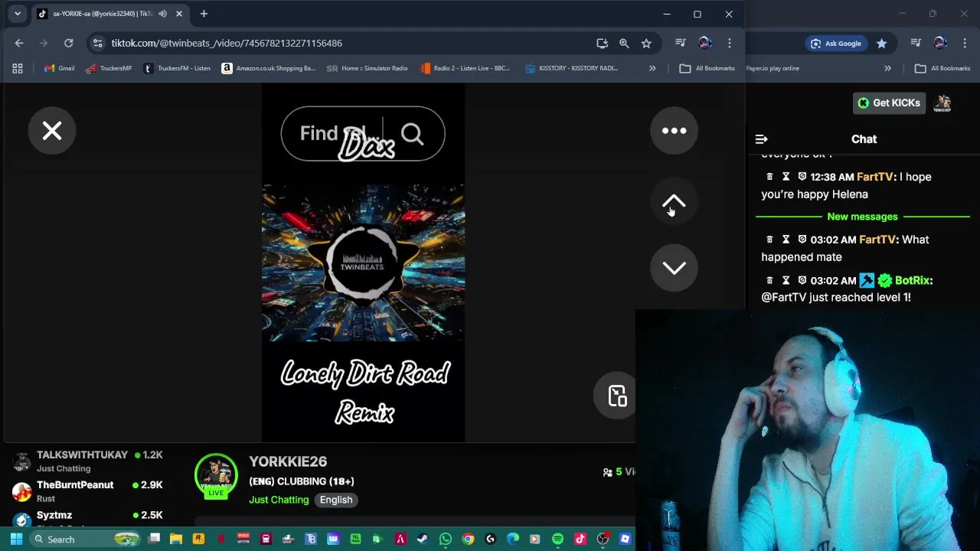Reload the TikTok page
The height and width of the screenshot is (551, 980).
(68, 44)
